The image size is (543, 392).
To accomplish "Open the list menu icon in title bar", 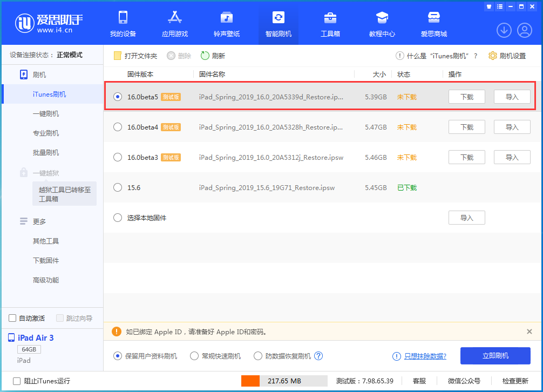I will click(499, 6).
